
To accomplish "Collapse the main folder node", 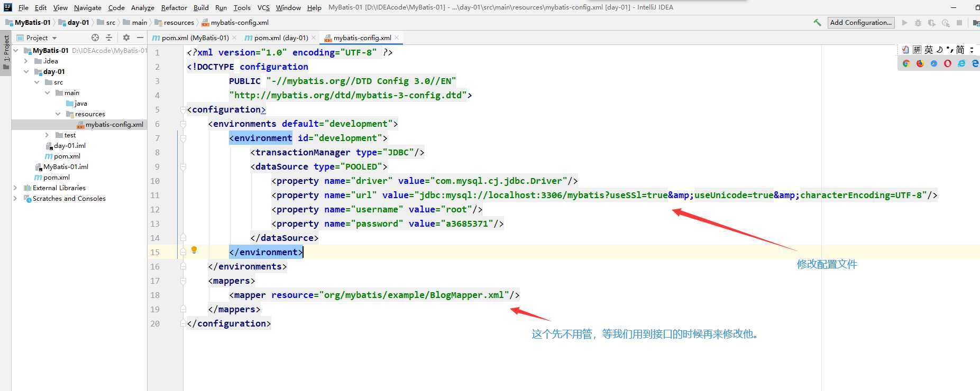I will coord(47,93).
